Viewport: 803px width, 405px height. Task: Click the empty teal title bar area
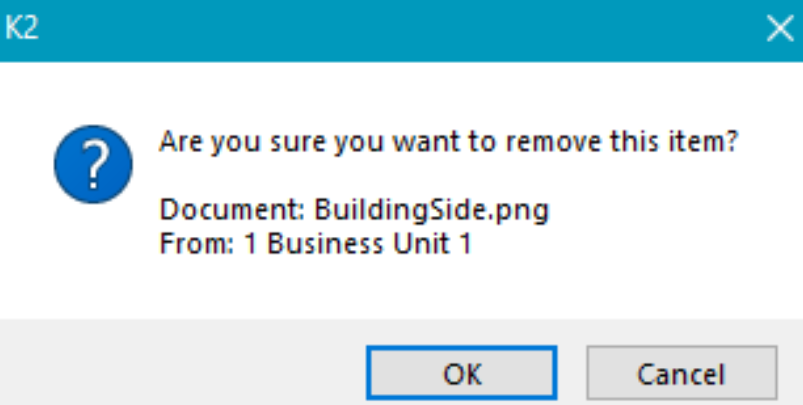[400, 30]
